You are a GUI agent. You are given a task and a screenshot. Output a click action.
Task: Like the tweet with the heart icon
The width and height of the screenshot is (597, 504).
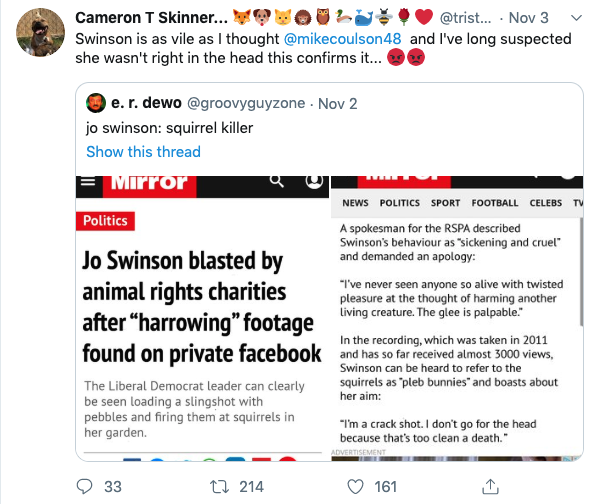355,486
